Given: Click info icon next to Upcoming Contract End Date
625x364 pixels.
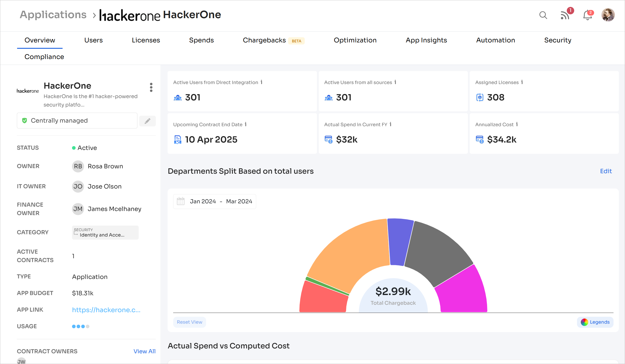Looking at the screenshot, I should coord(245,124).
